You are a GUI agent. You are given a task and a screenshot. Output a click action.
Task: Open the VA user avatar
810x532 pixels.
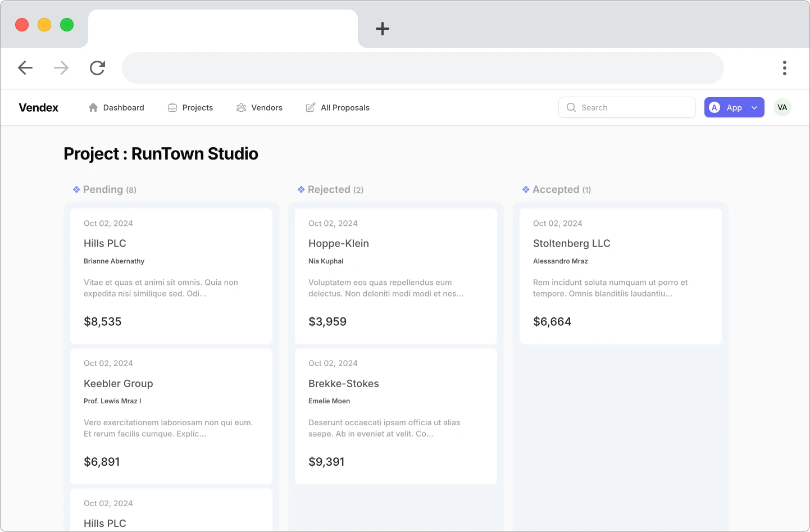[782, 107]
